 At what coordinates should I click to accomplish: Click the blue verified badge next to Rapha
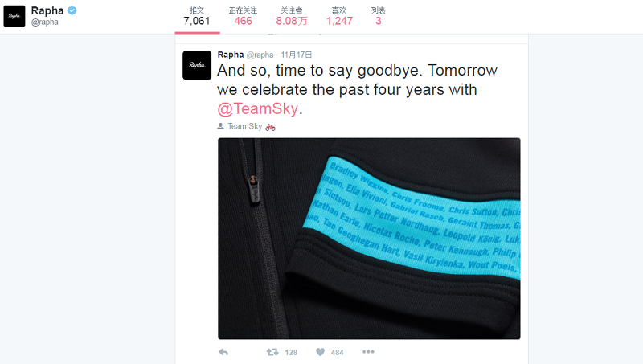(x=72, y=10)
